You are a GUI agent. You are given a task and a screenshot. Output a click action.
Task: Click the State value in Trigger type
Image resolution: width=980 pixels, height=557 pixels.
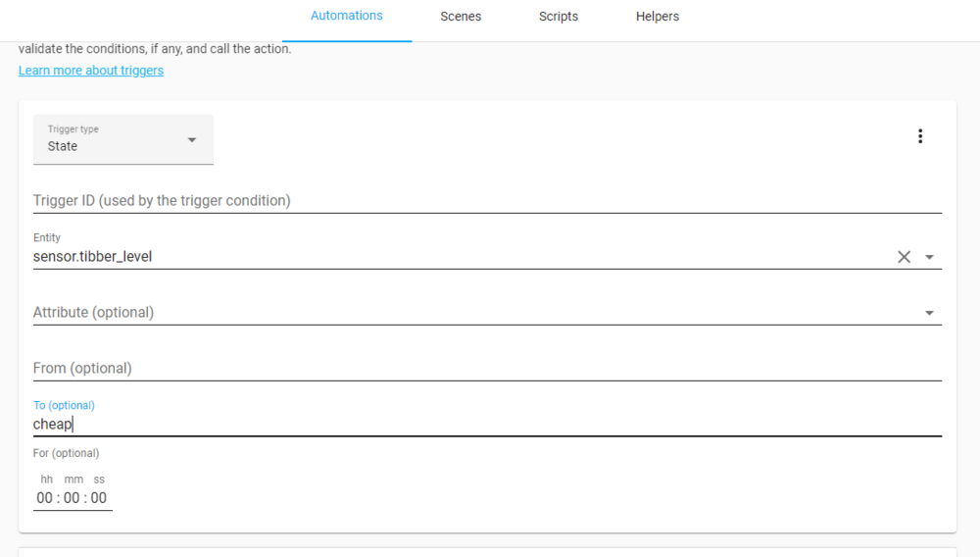[x=63, y=146]
